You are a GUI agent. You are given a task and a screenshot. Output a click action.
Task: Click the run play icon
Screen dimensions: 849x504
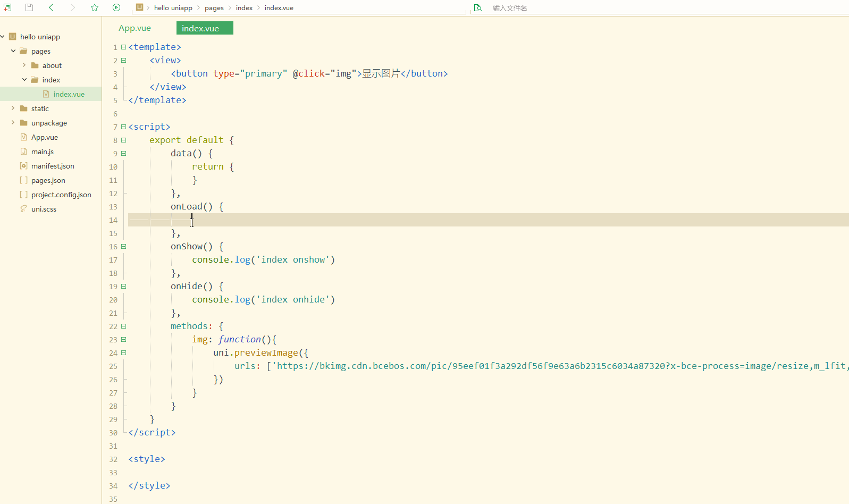coord(116,7)
